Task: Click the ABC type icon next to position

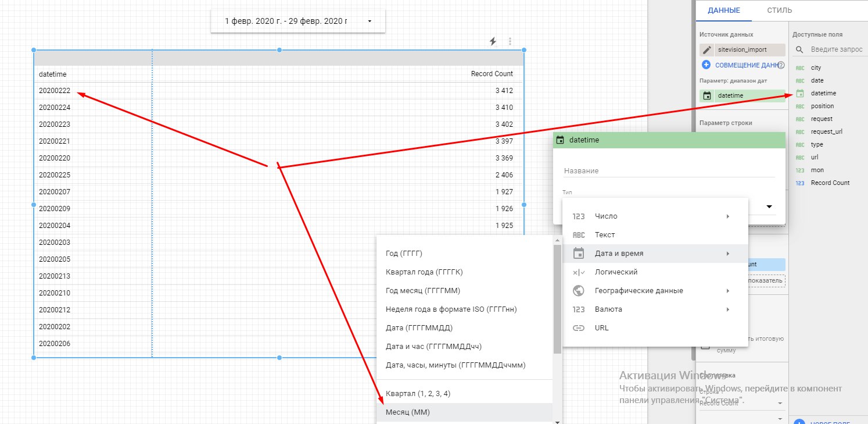Action: 800,106
